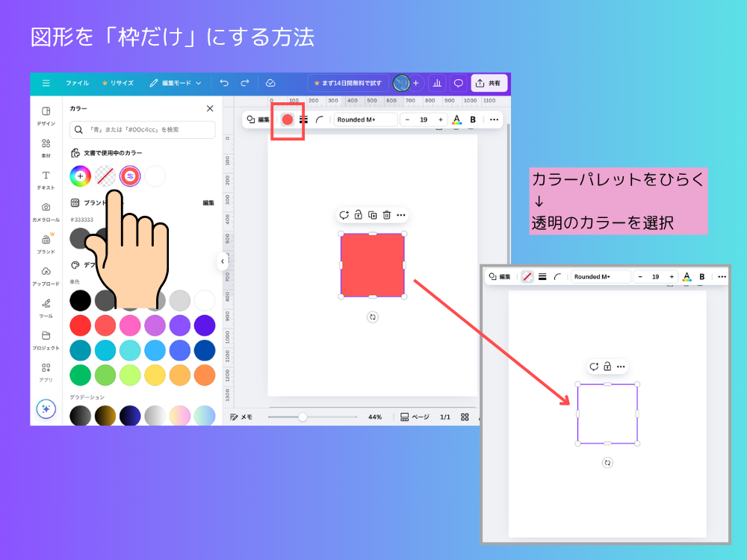Undo the last action

coord(224,84)
